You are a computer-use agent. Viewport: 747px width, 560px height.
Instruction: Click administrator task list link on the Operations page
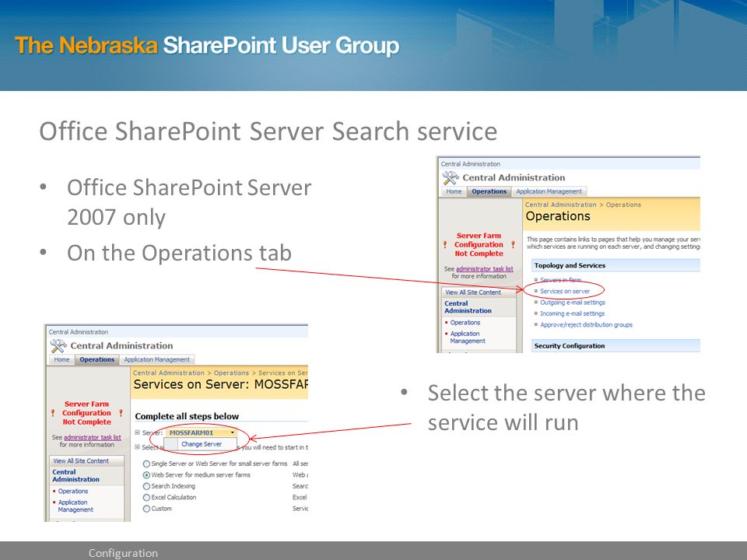485,269
